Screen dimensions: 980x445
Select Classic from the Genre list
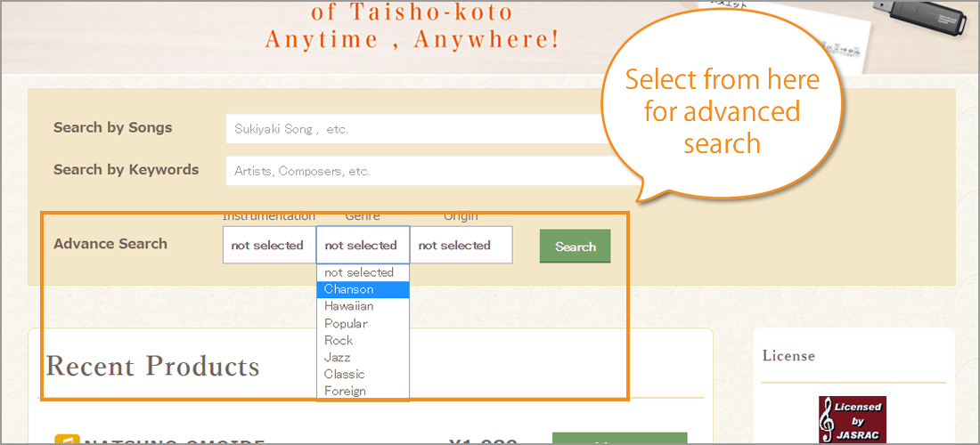(x=363, y=374)
